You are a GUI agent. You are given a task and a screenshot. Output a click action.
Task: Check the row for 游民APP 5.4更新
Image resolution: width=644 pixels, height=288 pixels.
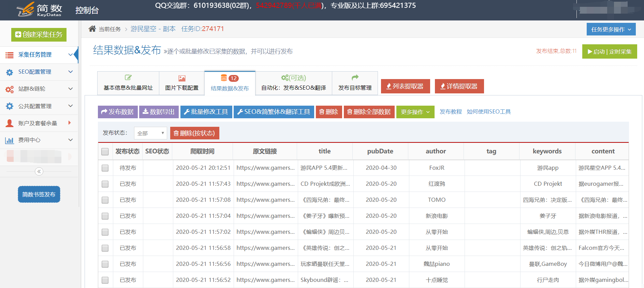click(x=105, y=168)
